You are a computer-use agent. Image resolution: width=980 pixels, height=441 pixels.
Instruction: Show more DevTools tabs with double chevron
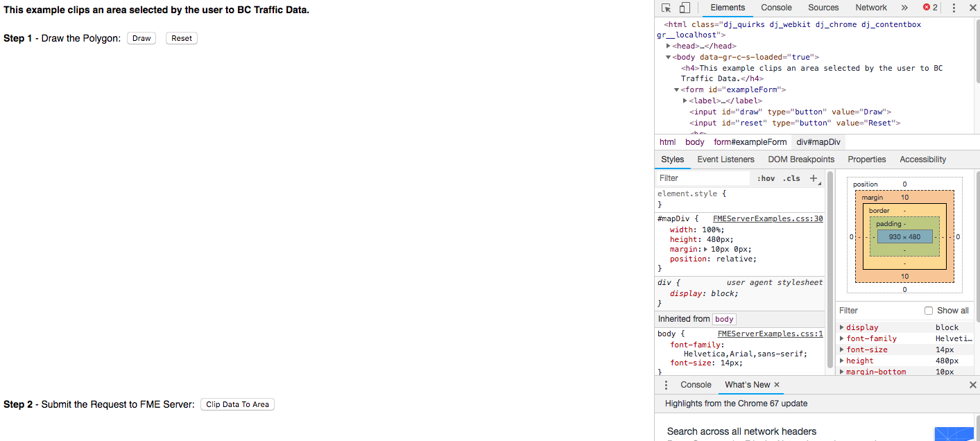(904, 8)
